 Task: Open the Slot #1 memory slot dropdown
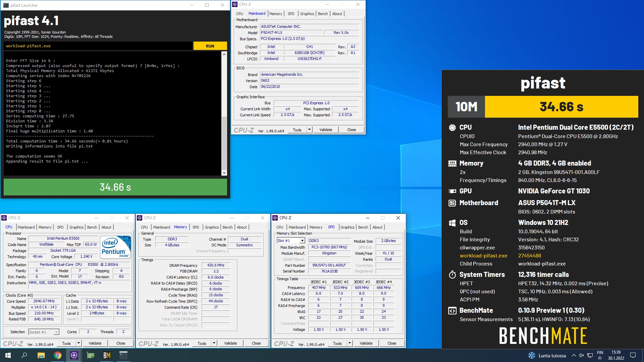(291, 241)
